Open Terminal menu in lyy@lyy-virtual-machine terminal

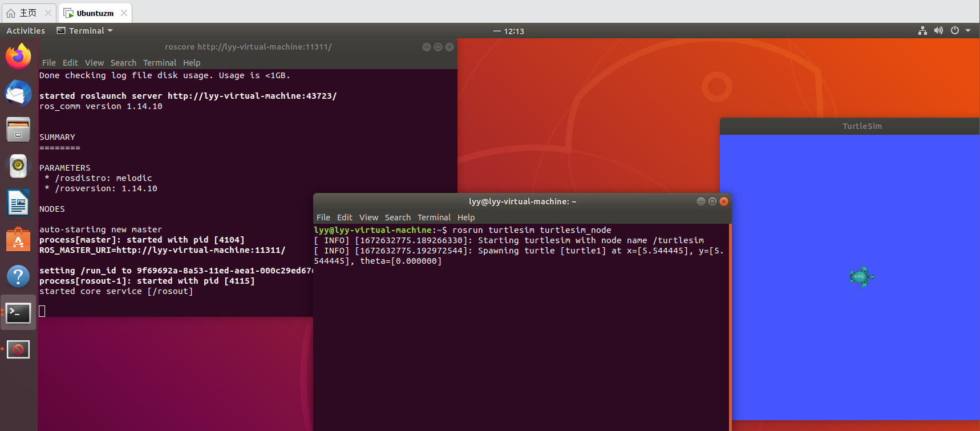[x=434, y=217]
